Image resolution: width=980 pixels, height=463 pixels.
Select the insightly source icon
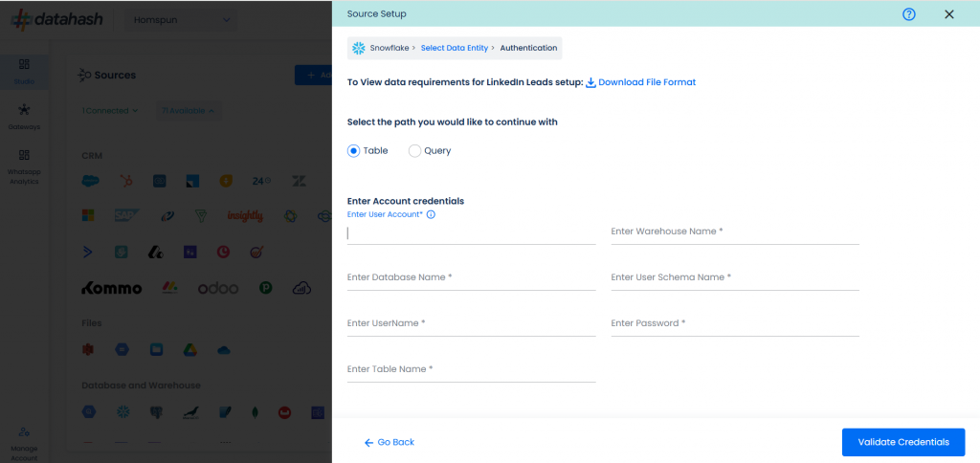tap(245, 216)
